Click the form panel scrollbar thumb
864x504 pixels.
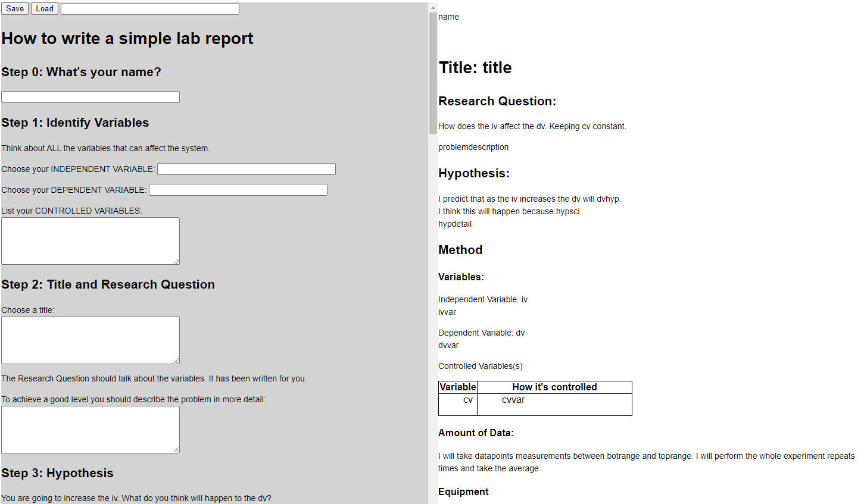(x=433, y=73)
